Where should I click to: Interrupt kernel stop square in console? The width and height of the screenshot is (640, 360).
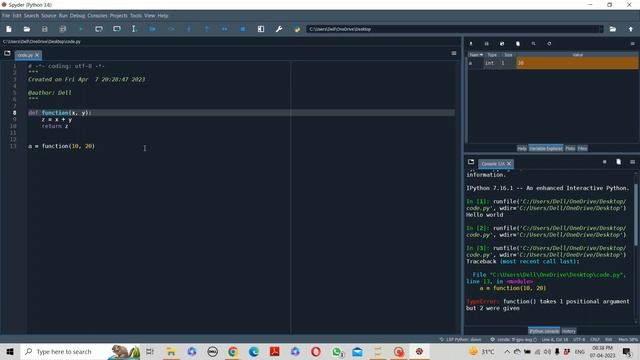coord(604,162)
